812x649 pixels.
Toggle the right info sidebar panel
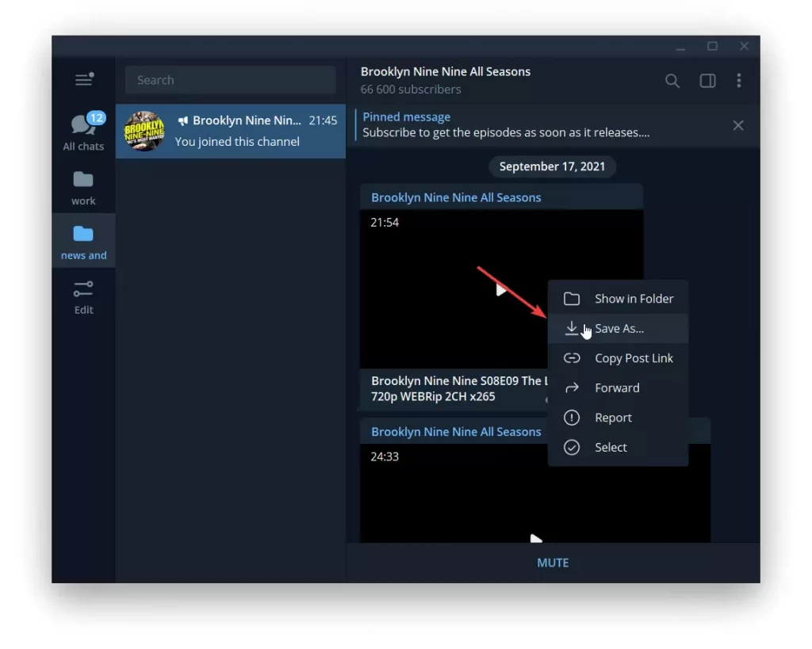click(707, 81)
